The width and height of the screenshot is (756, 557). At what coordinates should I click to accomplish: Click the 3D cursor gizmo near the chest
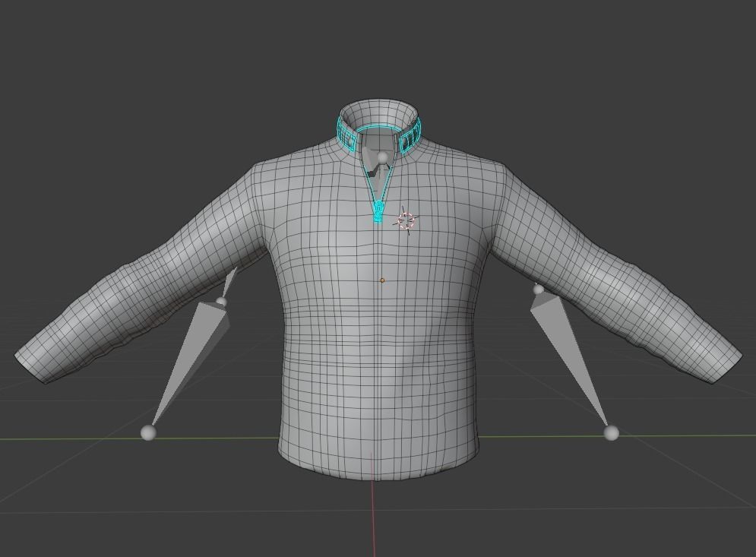tap(405, 220)
